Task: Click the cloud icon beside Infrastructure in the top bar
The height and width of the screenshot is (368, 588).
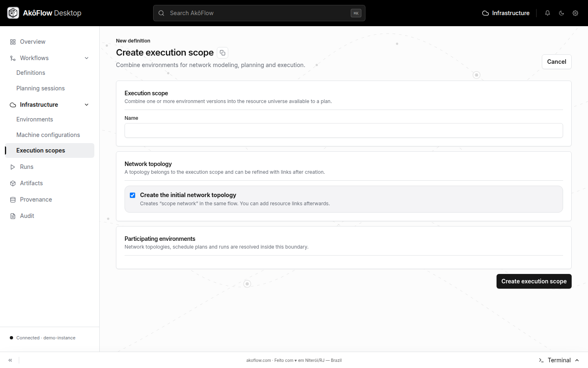Action: coord(486,13)
